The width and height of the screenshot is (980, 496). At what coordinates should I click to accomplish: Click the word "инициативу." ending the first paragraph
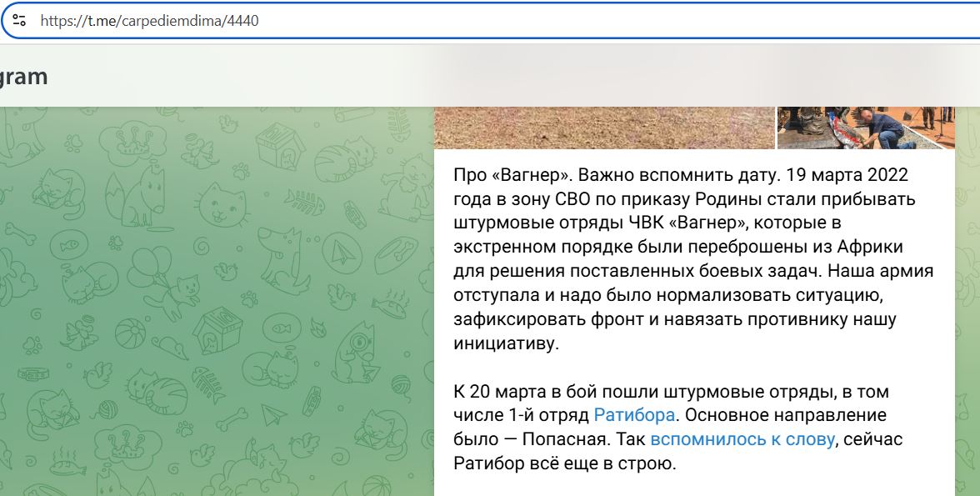[x=507, y=343]
